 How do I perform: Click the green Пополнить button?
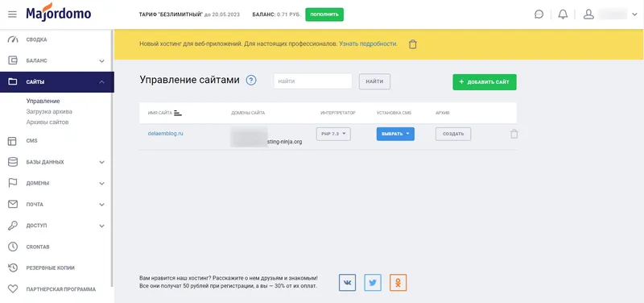[324, 15]
